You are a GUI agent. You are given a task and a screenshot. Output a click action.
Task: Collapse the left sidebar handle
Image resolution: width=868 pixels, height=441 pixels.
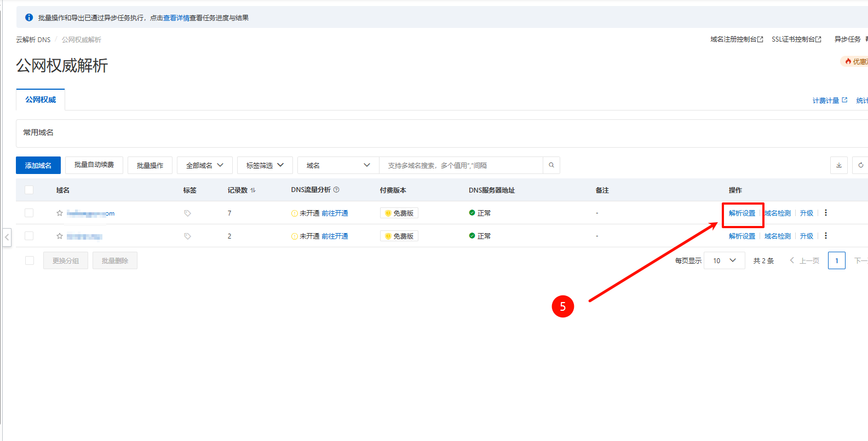(7, 237)
